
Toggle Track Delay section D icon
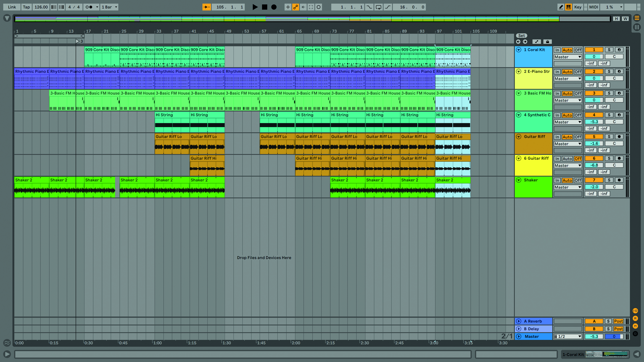click(x=635, y=333)
